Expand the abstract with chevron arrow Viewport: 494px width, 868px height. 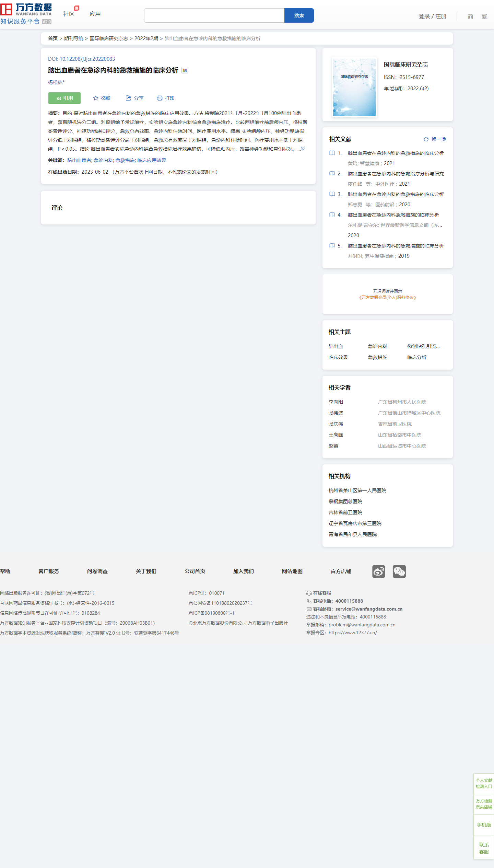[303, 149]
